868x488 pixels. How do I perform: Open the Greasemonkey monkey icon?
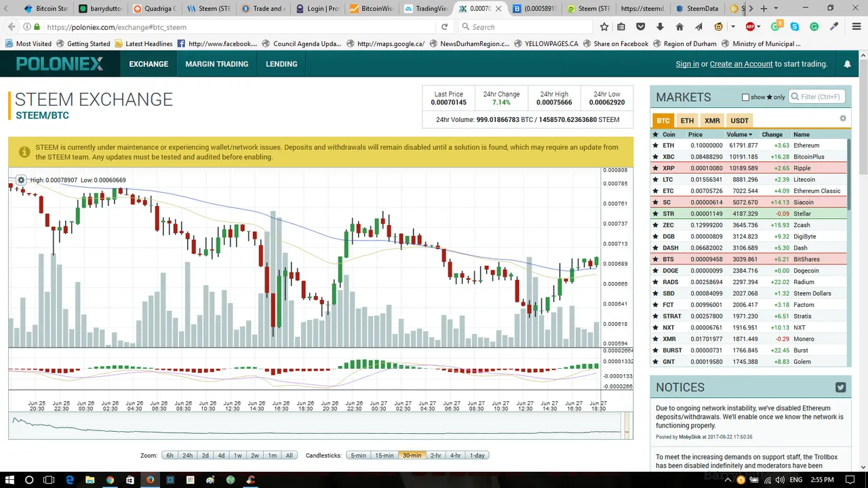click(719, 27)
